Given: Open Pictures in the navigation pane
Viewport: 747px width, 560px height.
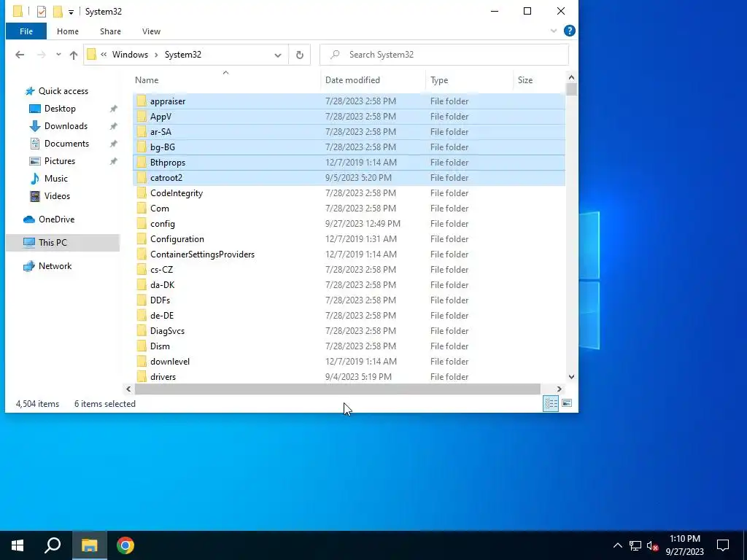Looking at the screenshot, I should (x=60, y=161).
